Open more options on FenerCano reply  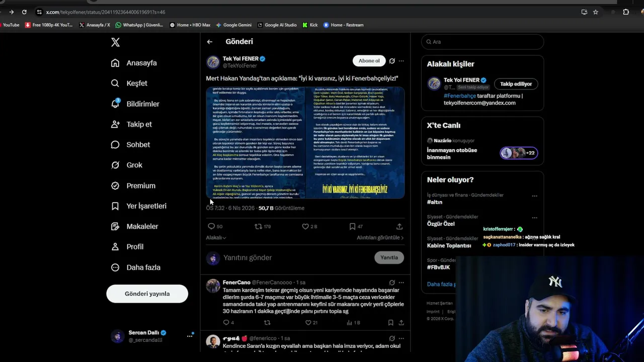coord(401,283)
